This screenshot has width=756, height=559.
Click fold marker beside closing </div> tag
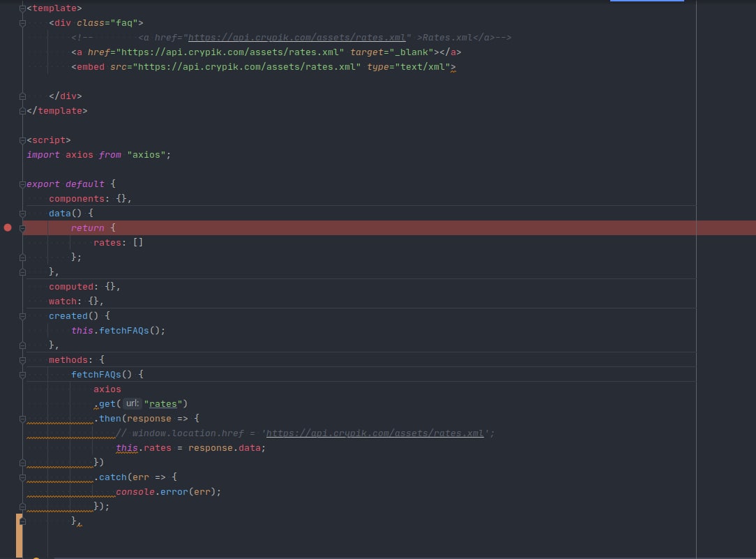22,96
